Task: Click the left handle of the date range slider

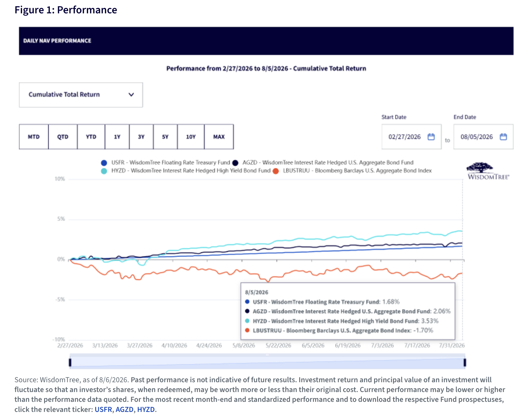Action: click(x=70, y=363)
